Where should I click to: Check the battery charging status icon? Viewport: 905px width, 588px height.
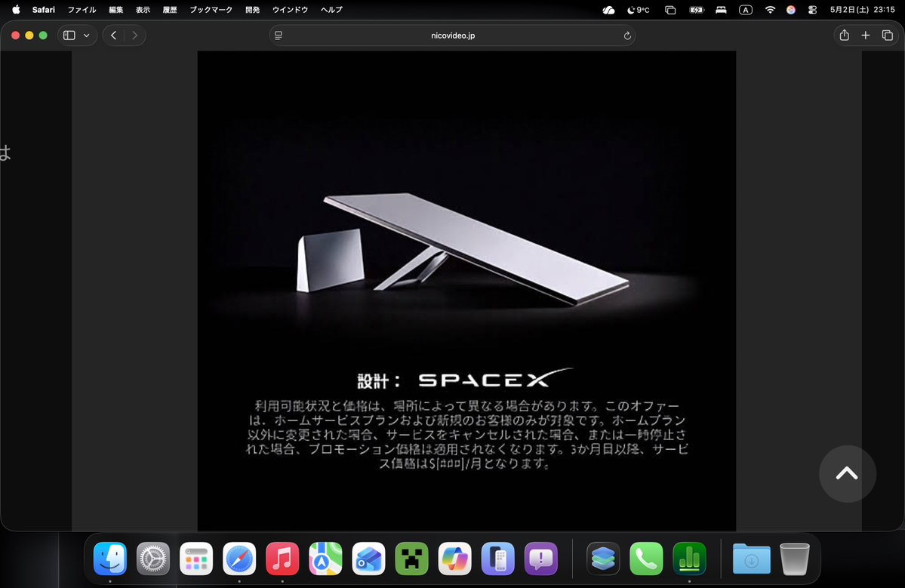click(697, 10)
